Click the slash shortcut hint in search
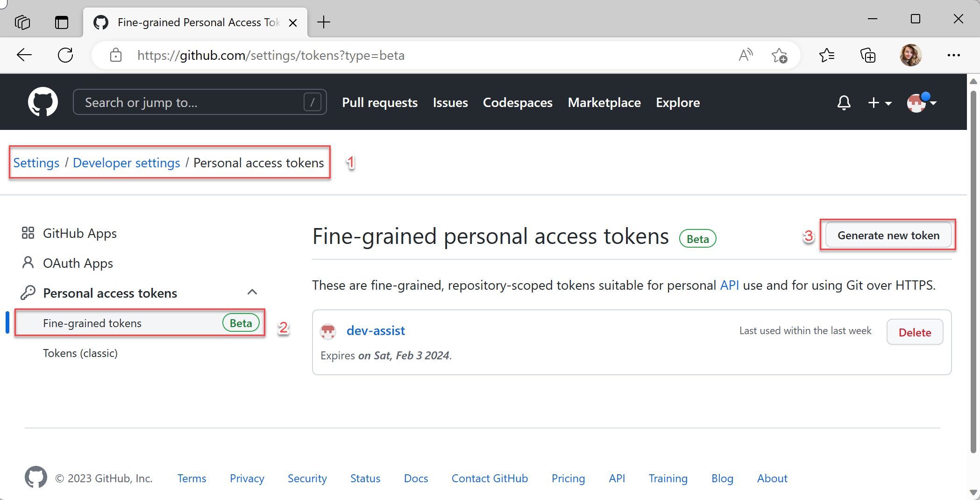This screenshot has width=980, height=500. click(x=312, y=102)
